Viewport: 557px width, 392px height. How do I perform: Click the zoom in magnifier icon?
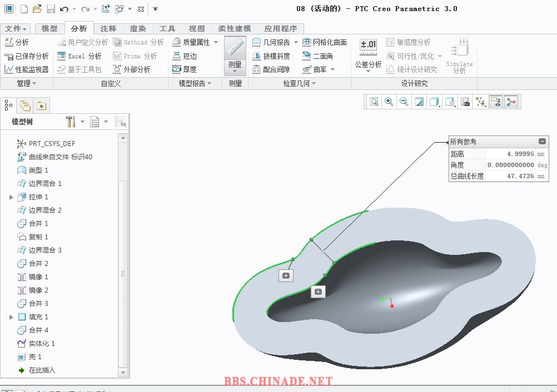[389, 102]
